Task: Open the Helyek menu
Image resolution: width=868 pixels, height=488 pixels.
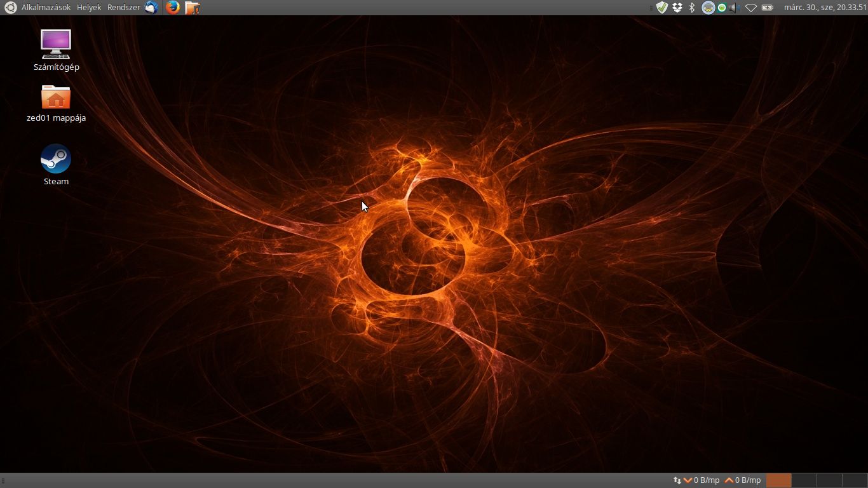Action: tap(89, 8)
